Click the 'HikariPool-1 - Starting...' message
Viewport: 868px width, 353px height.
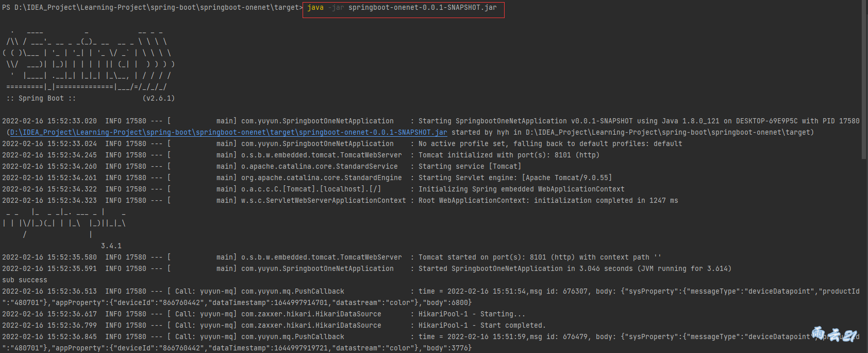coord(473,314)
